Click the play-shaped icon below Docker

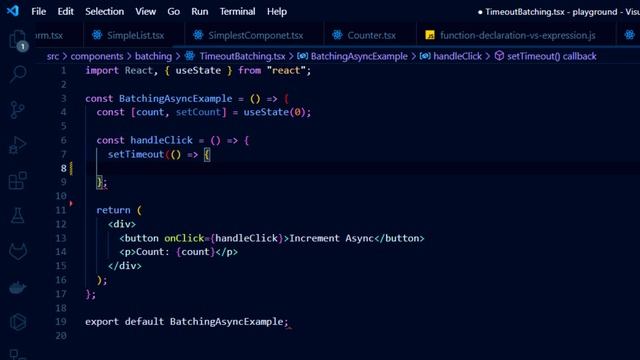point(18,322)
